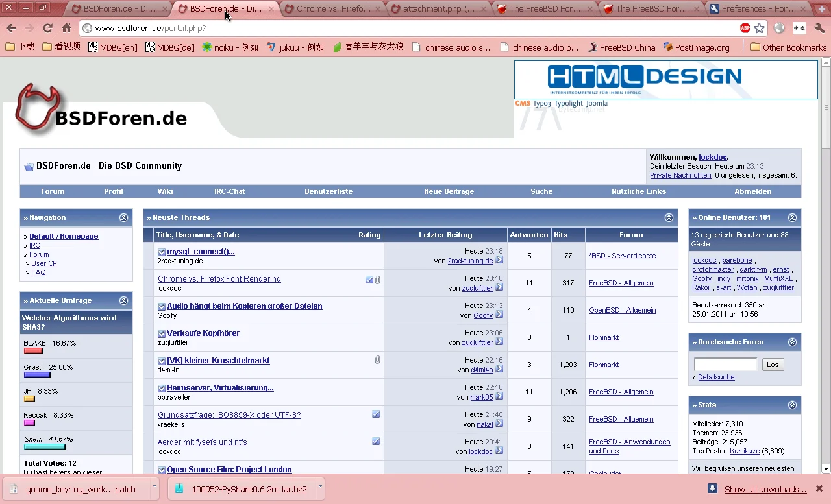Screen dimensions: 831x504
Task: Go to last post icon for mysql_connect thread
Action: [x=499, y=260]
